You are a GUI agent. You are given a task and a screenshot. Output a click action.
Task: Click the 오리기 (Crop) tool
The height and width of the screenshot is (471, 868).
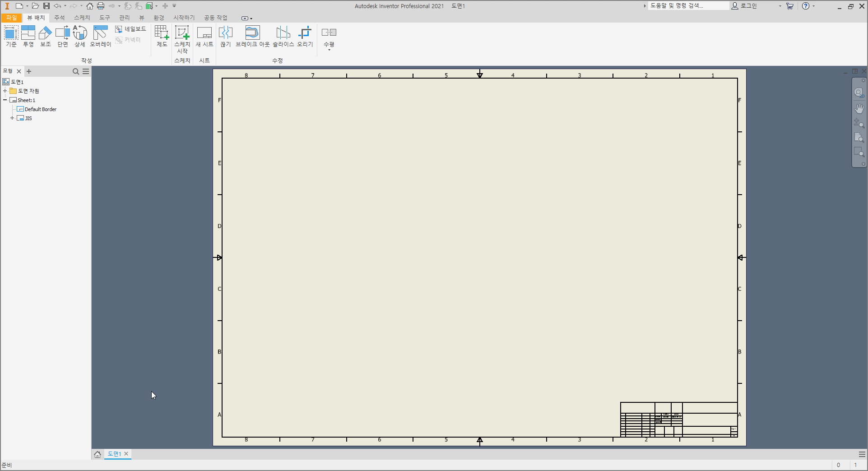point(305,36)
